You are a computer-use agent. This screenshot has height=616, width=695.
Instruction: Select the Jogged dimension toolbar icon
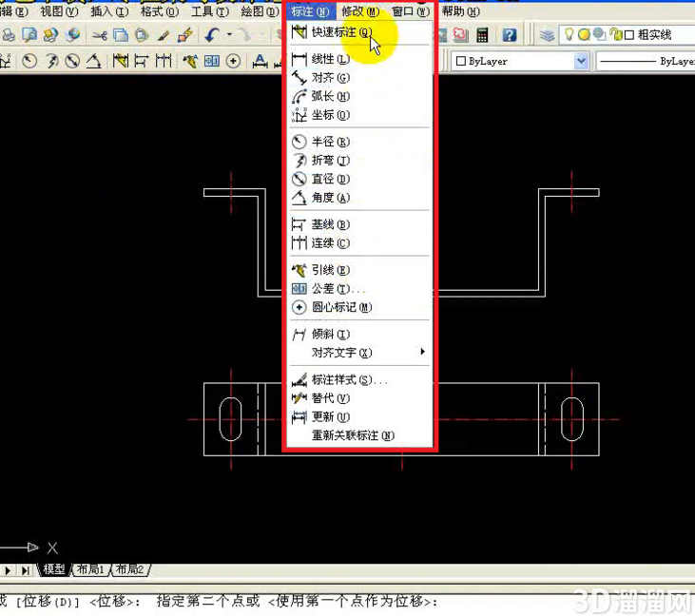[52, 61]
